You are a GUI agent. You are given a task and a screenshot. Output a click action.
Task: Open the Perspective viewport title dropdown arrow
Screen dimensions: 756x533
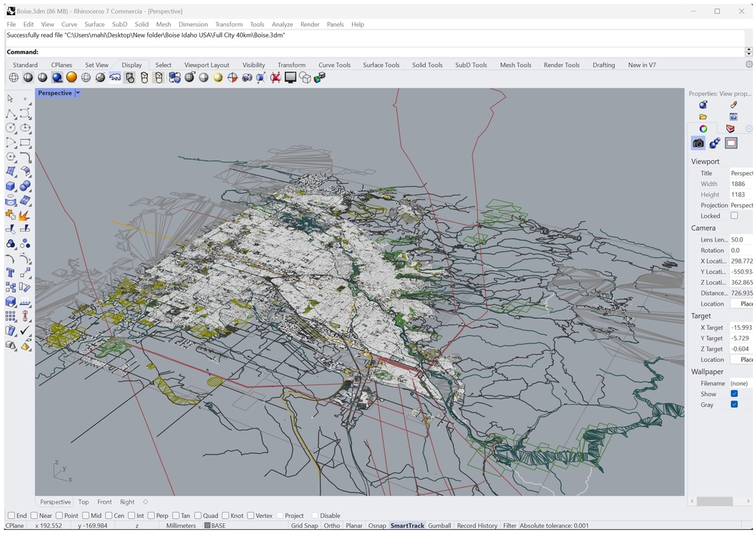point(77,93)
